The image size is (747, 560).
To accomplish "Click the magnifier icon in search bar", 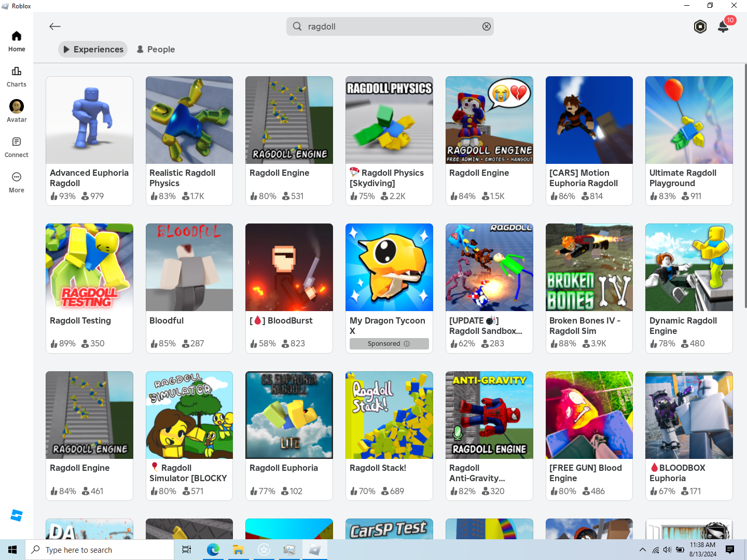I will (x=297, y=26).
